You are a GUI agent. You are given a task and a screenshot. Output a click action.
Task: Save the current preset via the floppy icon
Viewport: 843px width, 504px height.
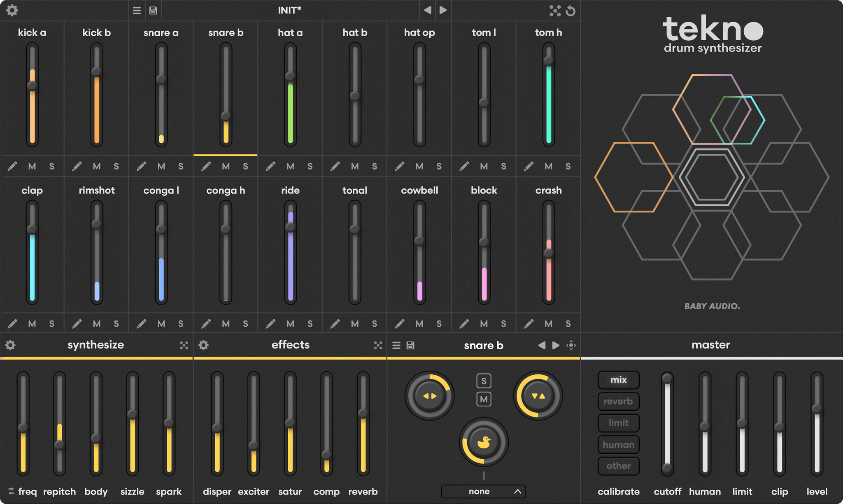click(x=153, y=10)
